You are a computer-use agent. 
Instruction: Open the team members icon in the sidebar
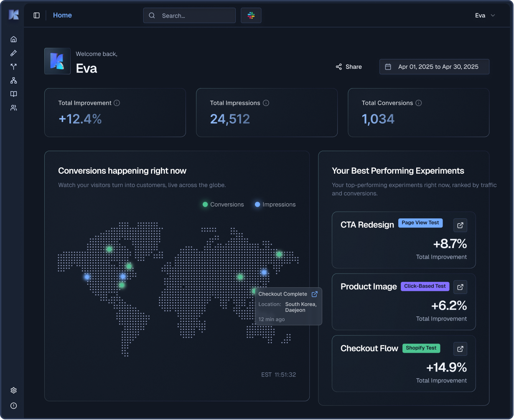pos(13,108)
